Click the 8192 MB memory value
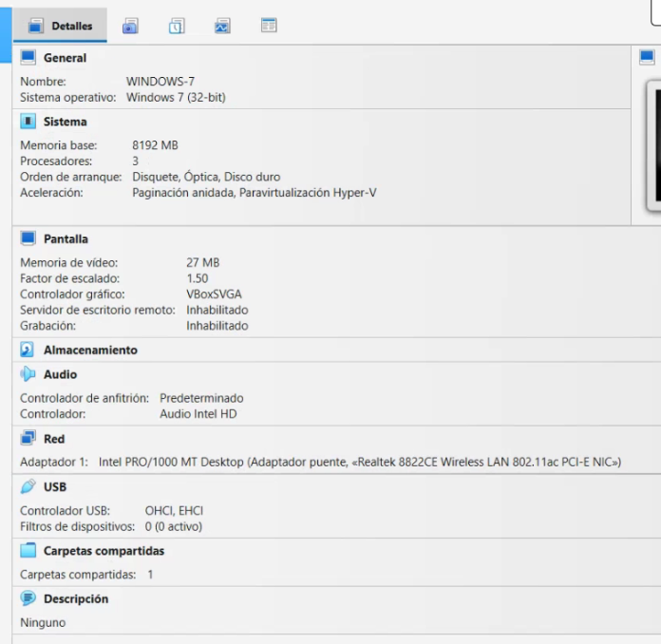The image size is (661, 644). tap(155, 145)
